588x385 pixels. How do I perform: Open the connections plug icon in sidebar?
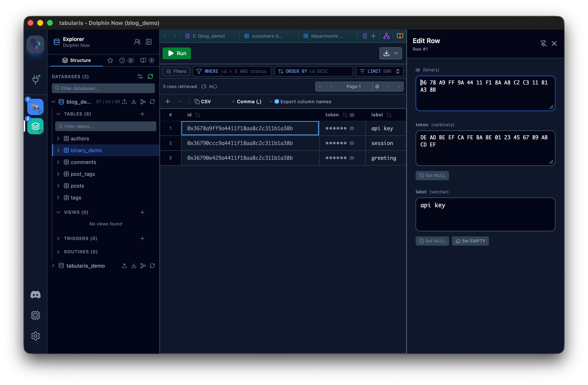[x=36, y=79]
